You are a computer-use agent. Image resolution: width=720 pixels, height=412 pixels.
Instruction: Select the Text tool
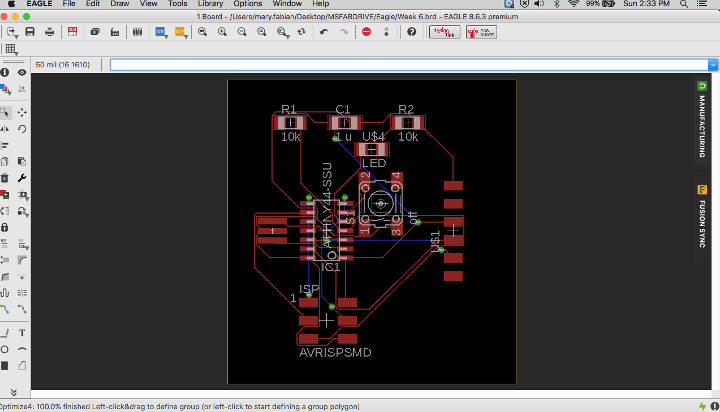[x=22, y=333]
